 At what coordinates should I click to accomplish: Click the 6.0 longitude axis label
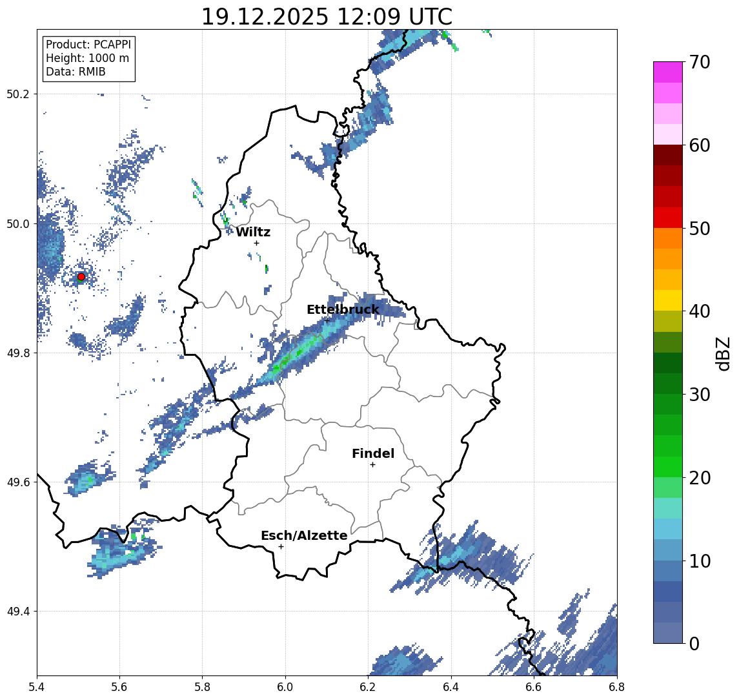pos(285,687)
